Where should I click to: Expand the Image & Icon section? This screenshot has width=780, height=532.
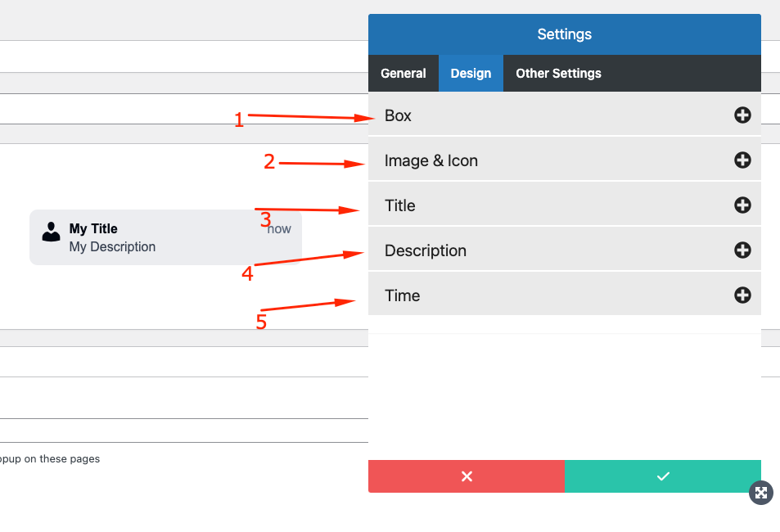click(431, 160)
